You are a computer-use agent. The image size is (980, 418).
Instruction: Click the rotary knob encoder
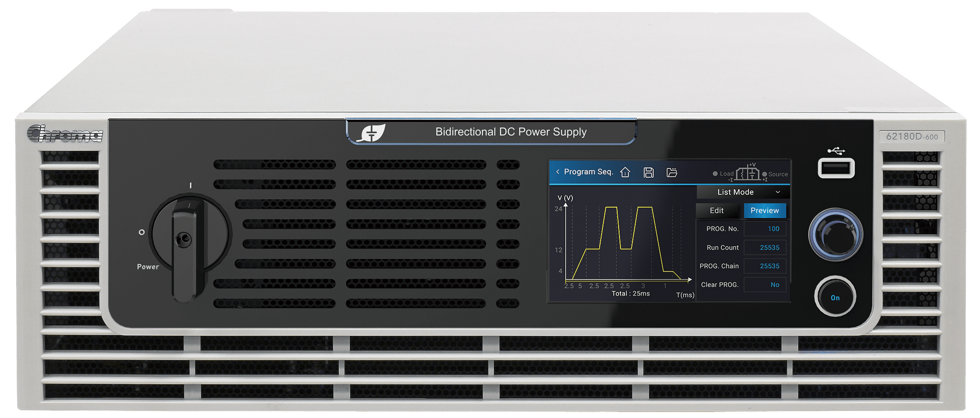point(836,235)
